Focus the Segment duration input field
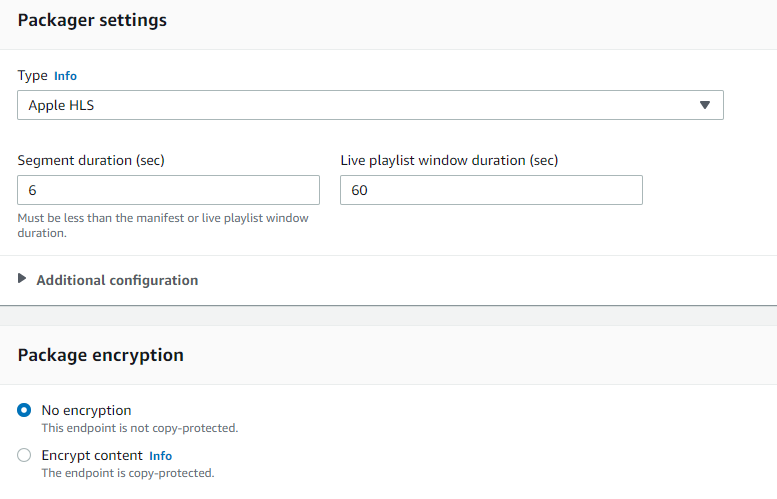Image resolution: width=777 pixels, height=499 pixels. tap(168, 190)
